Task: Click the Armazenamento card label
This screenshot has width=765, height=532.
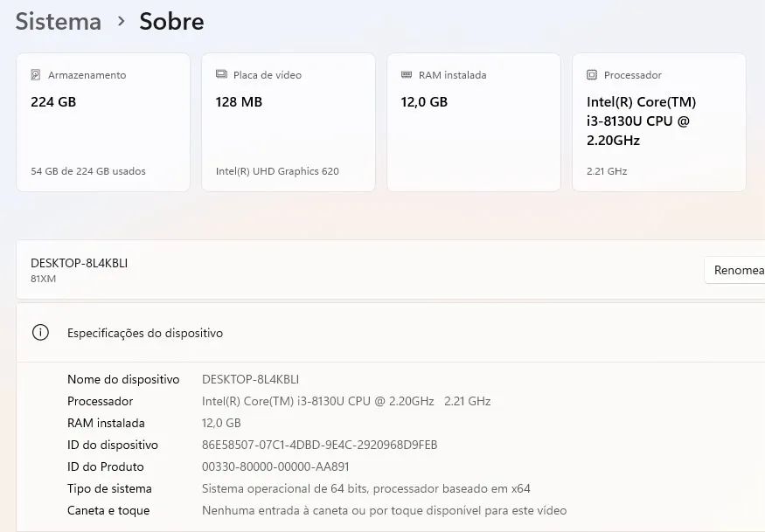Action: [87, 75]
